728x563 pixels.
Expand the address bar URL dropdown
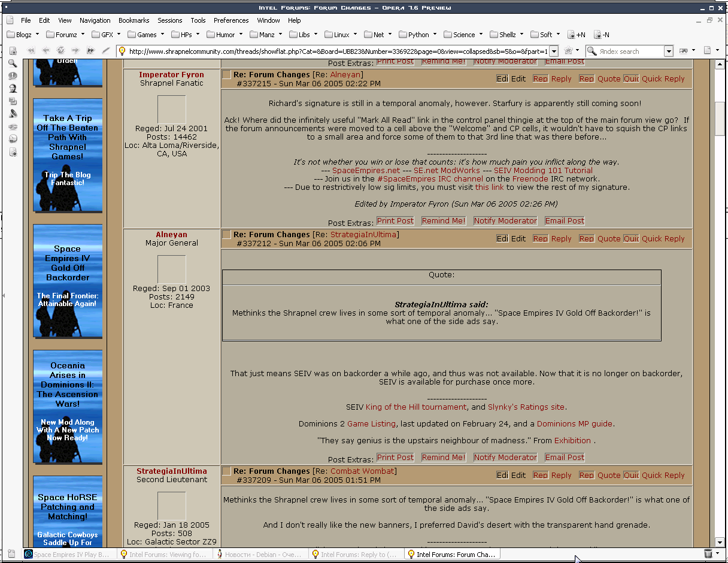554,52
